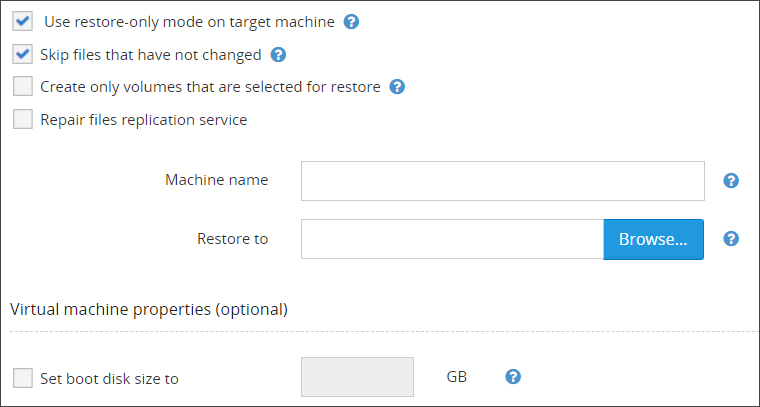Show help for Create only volumes option

(x=397, y=87)
